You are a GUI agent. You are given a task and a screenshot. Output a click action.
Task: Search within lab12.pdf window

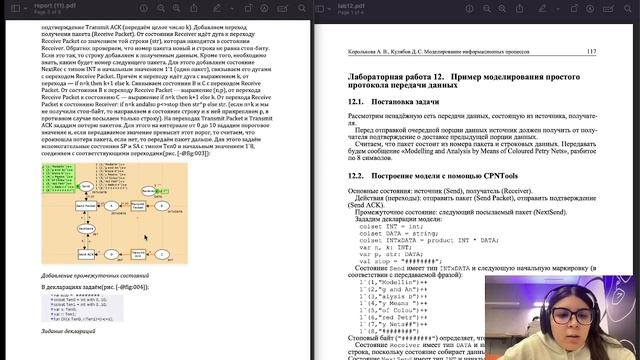pos(628,8)
